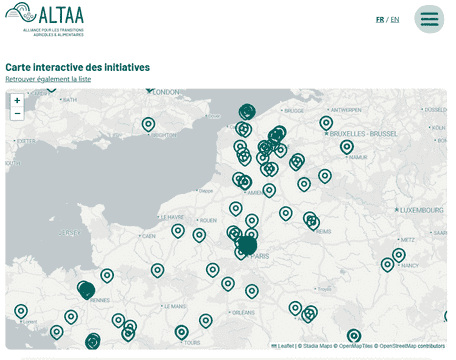Open the OpenMapTiles attribution link
The width and height of the screenshot is (456, 360).
pyautogui.click(x=356, y=346)
